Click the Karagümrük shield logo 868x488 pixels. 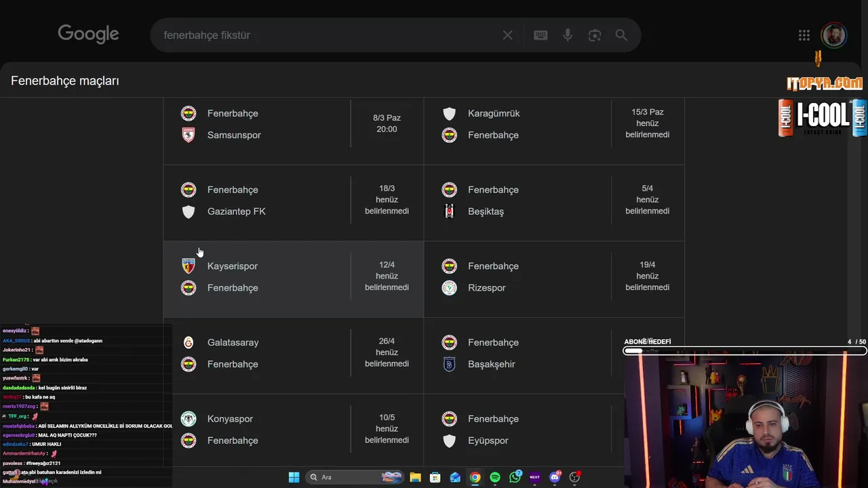449,113
